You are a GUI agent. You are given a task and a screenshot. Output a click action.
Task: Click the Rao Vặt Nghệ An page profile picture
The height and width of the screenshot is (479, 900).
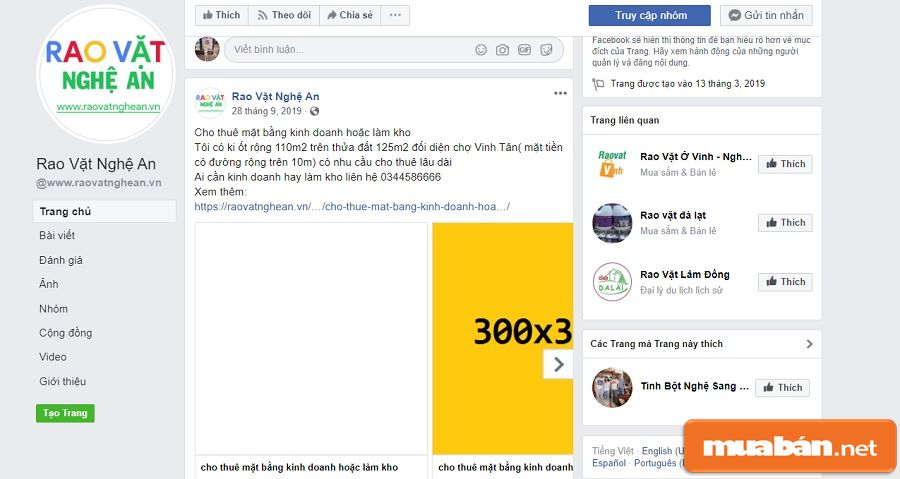106,74
